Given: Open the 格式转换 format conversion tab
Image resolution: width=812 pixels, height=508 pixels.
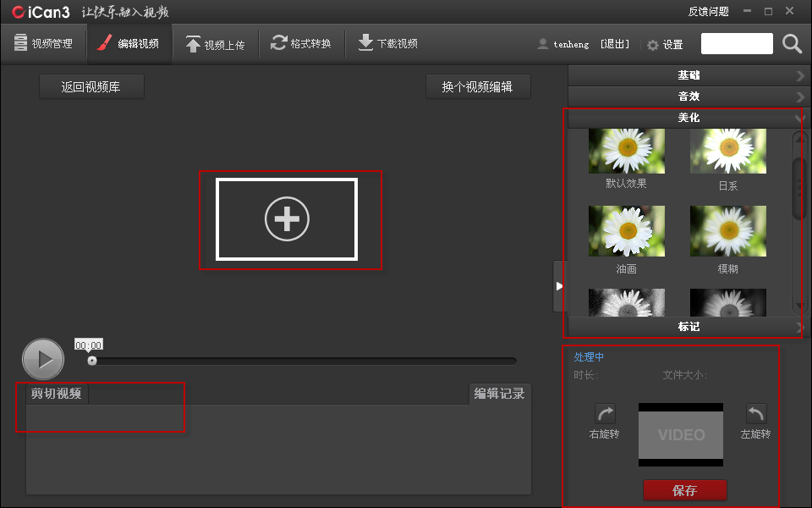Looking at the screenshot, I should coord(301,43).
